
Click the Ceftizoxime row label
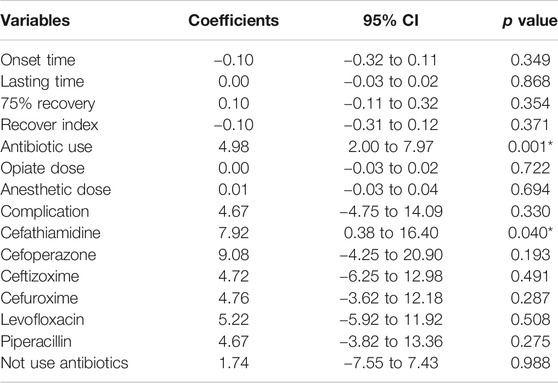[x=40, y=277]
